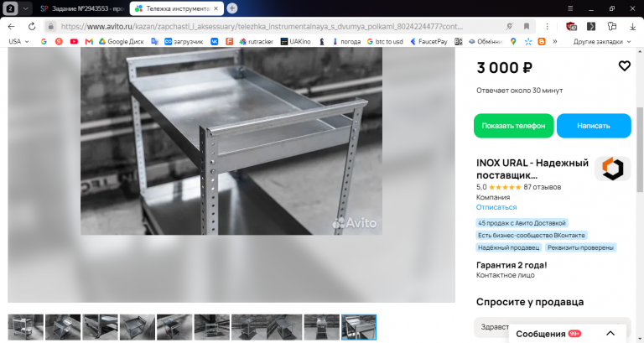Expand the Другие закладки folder
The width and height of the screenshot is (644, 343).
coord(602,41)
